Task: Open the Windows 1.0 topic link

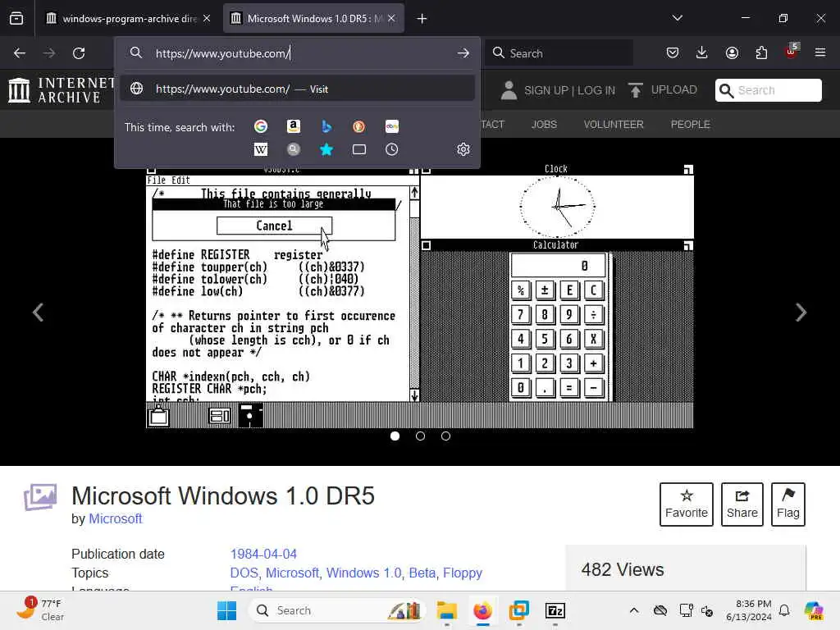Action: 363,573
